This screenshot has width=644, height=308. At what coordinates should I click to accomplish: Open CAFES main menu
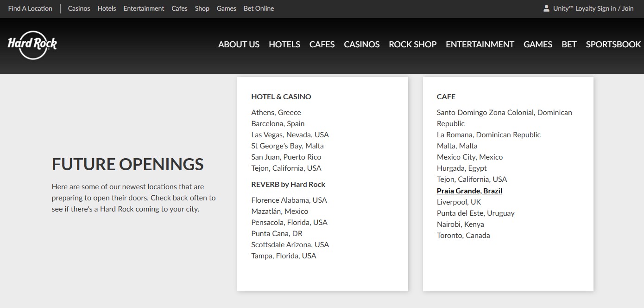[322, 45]
